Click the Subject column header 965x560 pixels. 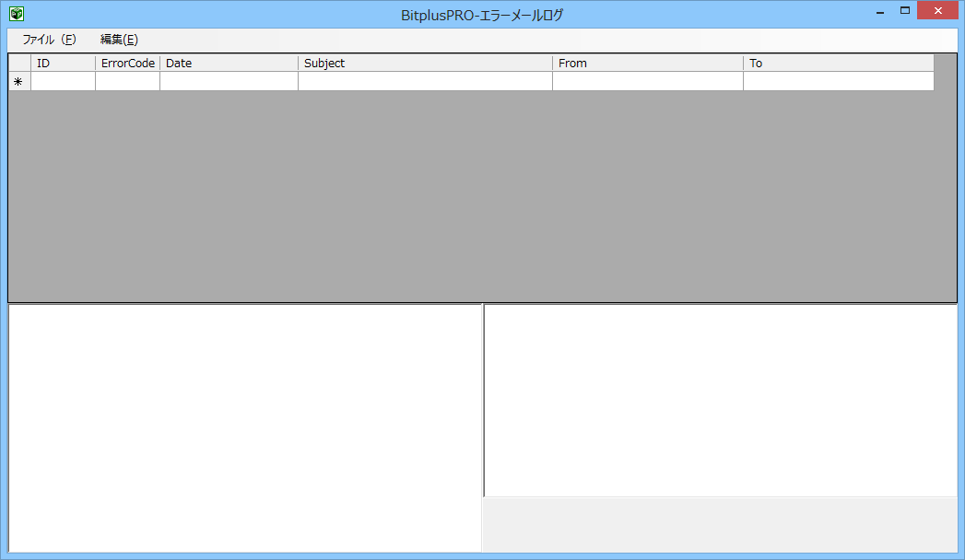(x=425, y=64)
